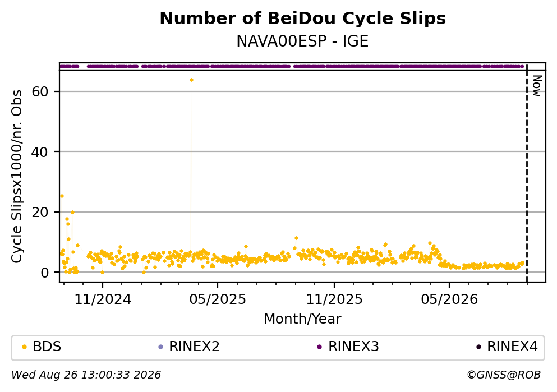Click the 05/2026 x-axis tick label
Screen dimensions: 557x392
[449, 299]
